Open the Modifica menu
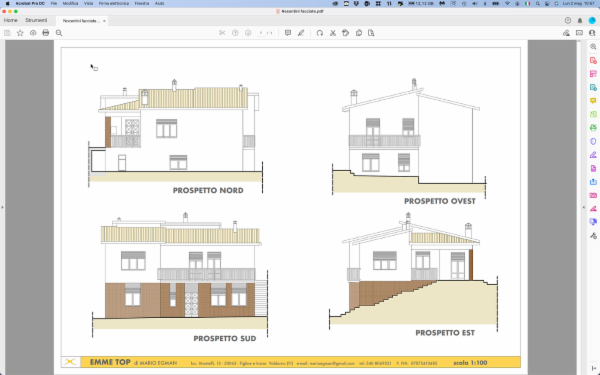This screenshot has height=375, width=600. click(x=70, y=3)
